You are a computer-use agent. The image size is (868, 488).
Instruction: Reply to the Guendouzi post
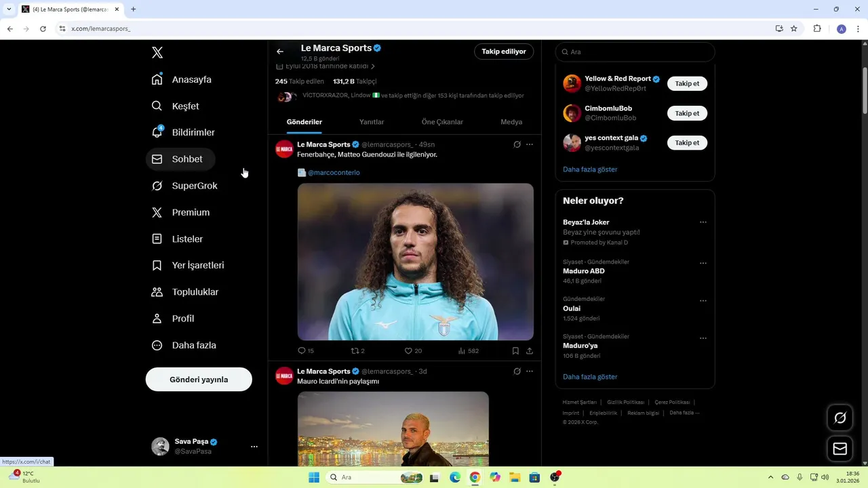coord(306,351)
